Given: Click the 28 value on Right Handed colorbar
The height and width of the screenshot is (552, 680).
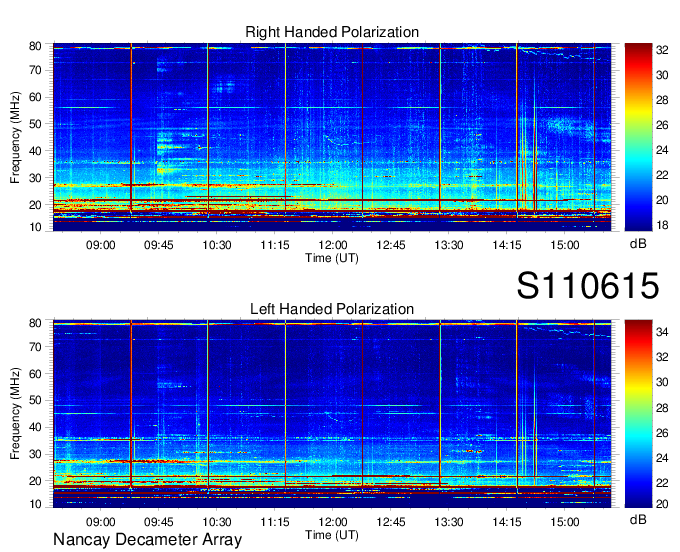Looking at the screenshot, I should pos(662,100).
